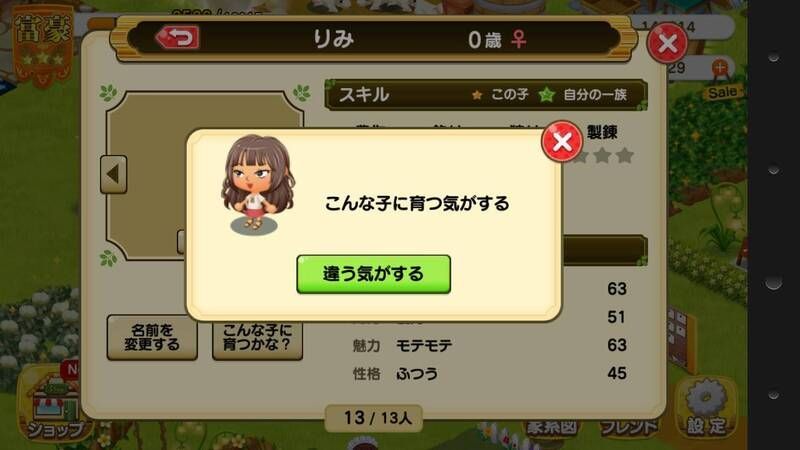Close the inner popup with red X
The width and height of the screenshot is (800, 450).
click(562, 141)
